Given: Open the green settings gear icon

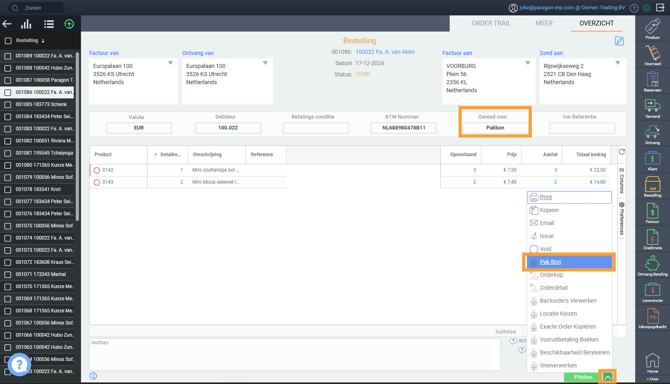Looking at the screenshot, I should click(x=647, y=8).
